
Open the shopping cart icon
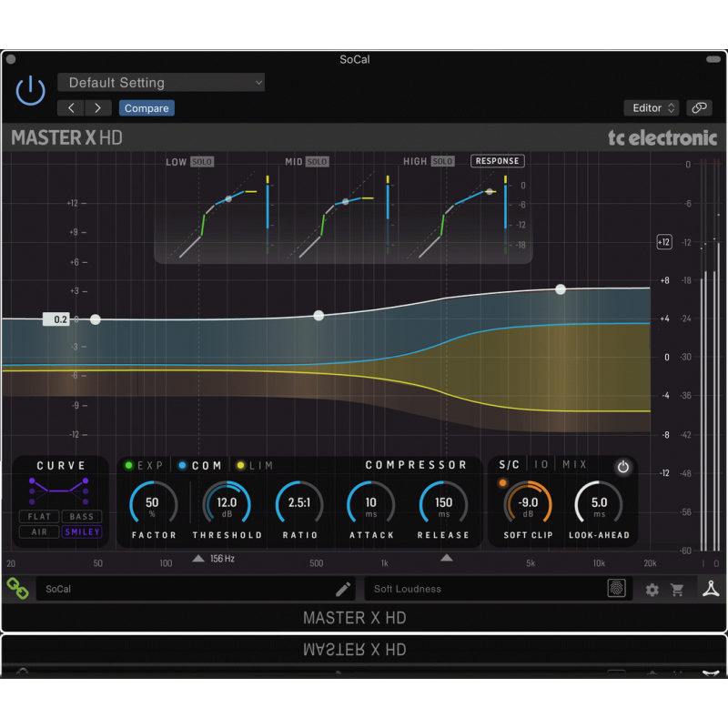coord(677,590)
